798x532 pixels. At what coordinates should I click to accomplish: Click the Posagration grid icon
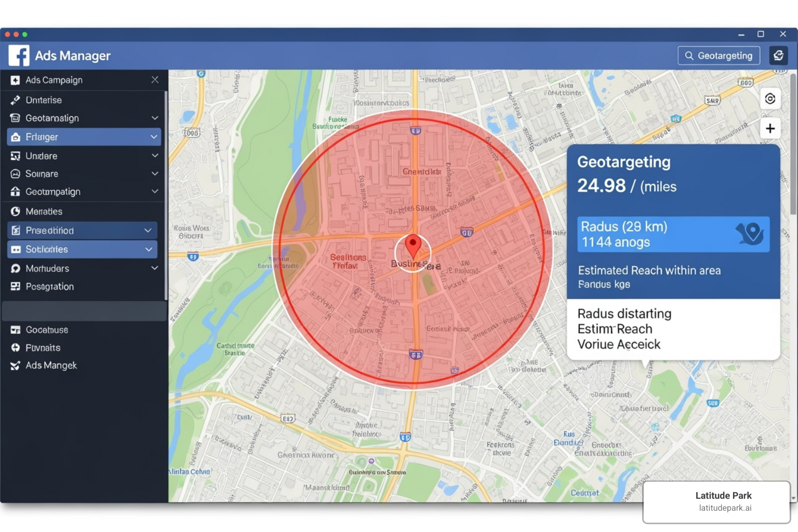[15, 286]
